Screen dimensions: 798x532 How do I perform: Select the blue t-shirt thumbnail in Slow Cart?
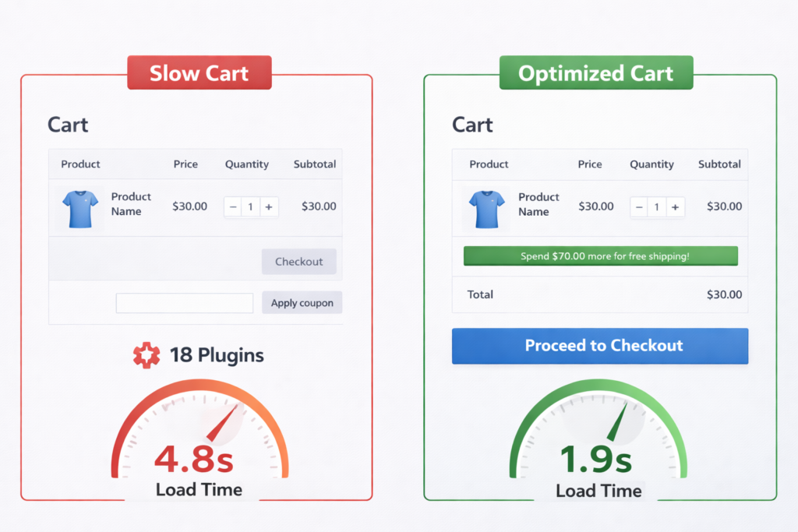coord(79,206)
